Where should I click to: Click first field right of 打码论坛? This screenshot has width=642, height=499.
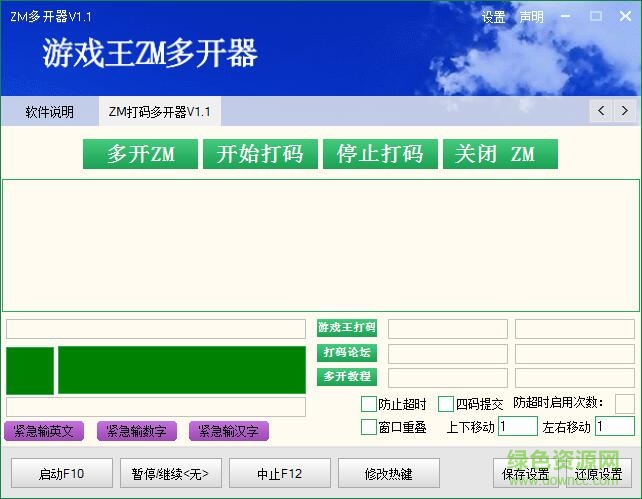tap(448, 354)
